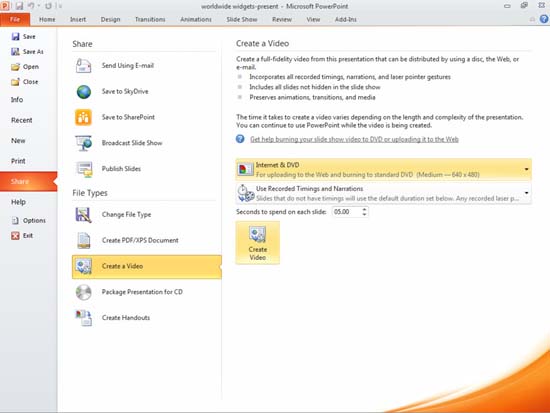Viewport: 550px width, 413px height.
Task: Click the Change File Type label
Action: pos(126,215)
